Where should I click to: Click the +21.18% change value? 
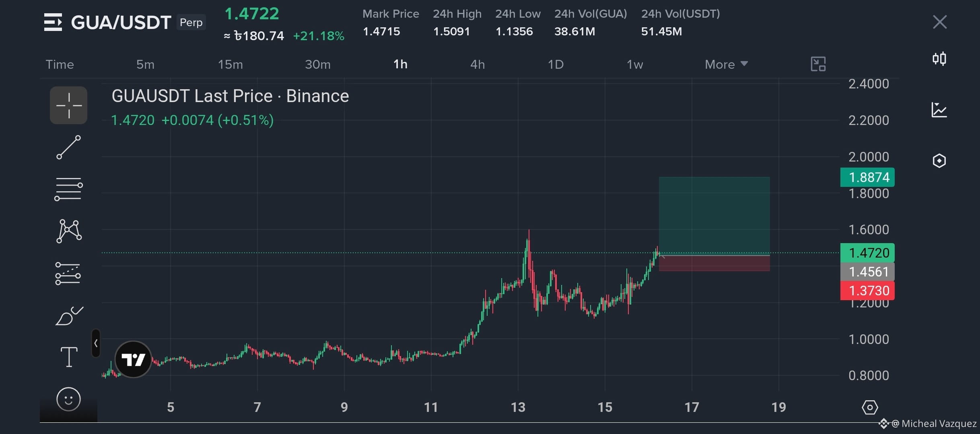(x=319, y=36)
